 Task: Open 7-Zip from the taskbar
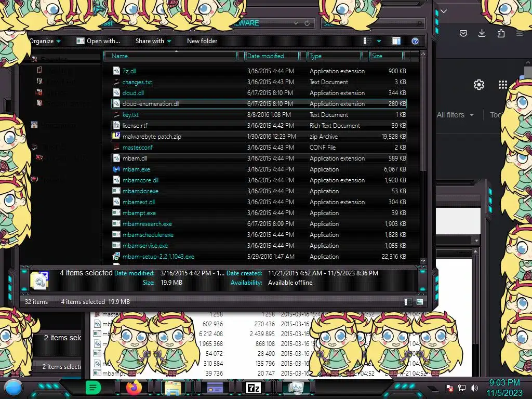[254, 388]
